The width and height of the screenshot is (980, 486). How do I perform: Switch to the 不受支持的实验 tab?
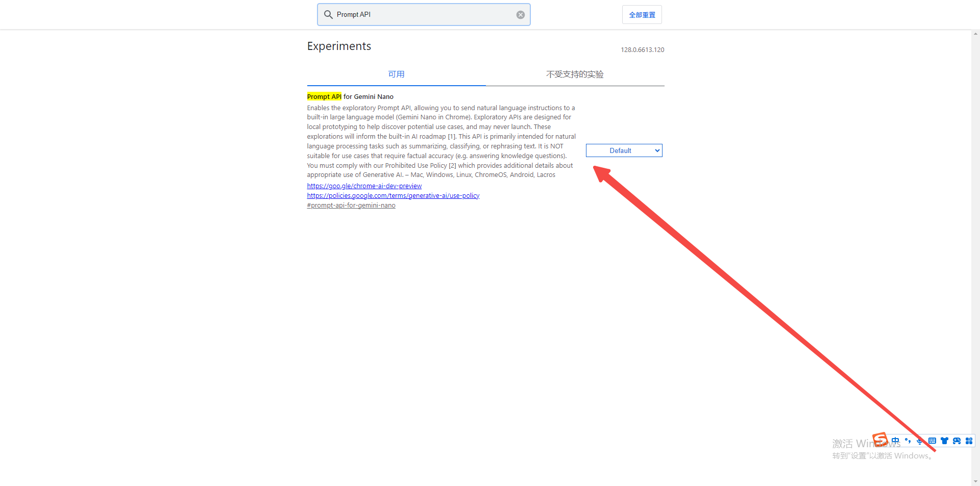pos(575,74)
